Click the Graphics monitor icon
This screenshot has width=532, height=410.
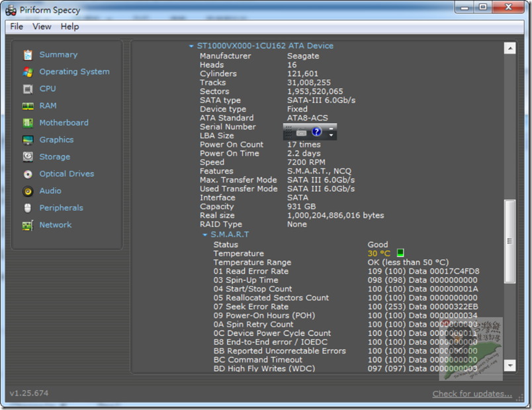[28, 140]
